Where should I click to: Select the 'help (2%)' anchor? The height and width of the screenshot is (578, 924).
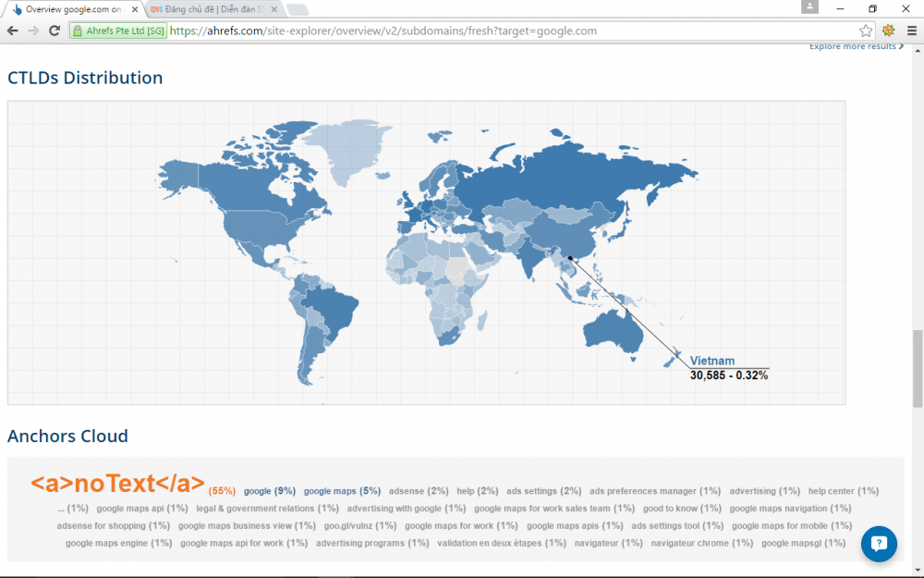point(478,491)
